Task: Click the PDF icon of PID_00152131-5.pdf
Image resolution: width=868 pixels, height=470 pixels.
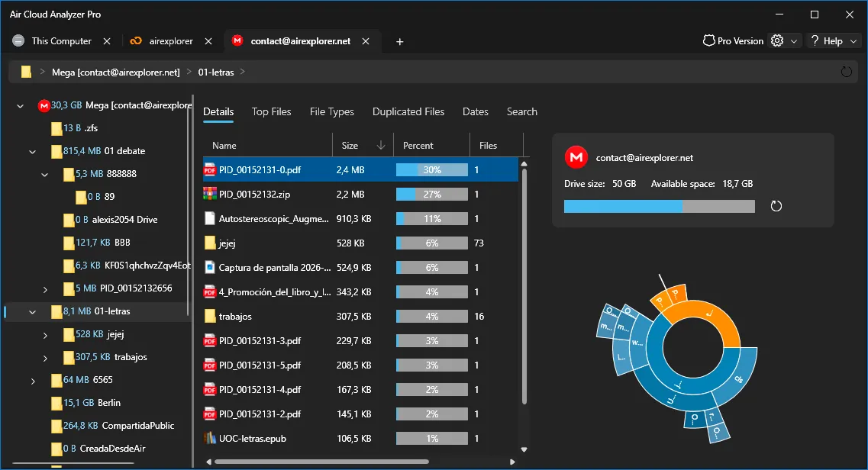Action: click(210, 365)
